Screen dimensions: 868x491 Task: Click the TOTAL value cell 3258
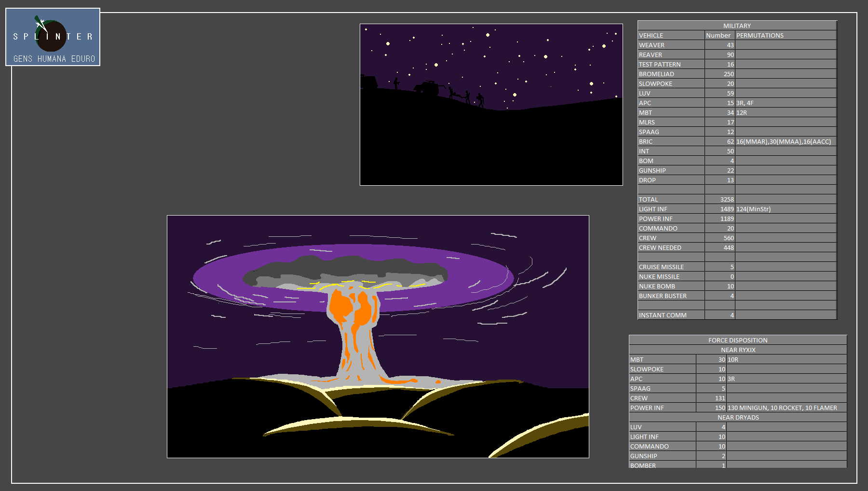point(719,199)
